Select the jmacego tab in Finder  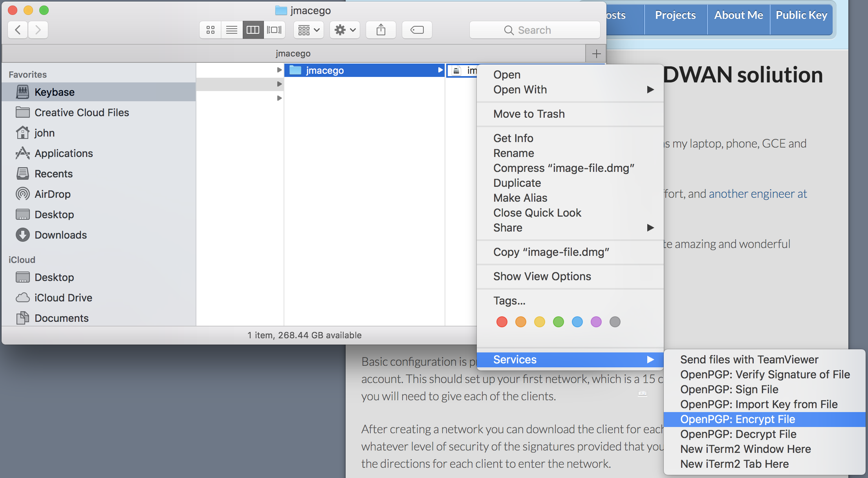(293, 53)
